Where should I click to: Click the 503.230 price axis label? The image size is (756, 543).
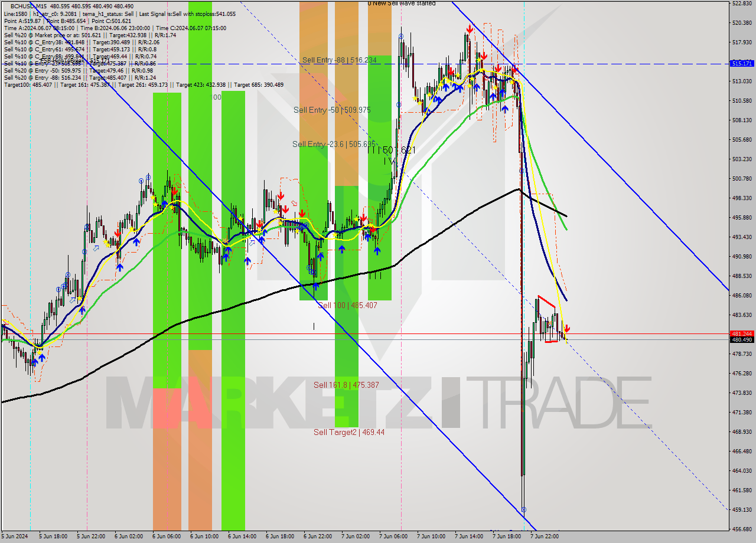(742, 159)
